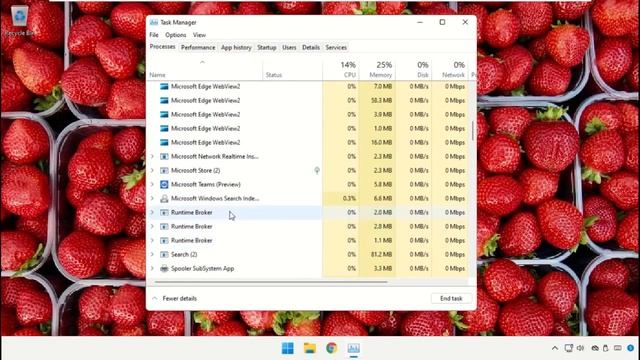Expand Search (2) process group
The image size is (640, 360).
pyautogui.click(x=152, y=254)
